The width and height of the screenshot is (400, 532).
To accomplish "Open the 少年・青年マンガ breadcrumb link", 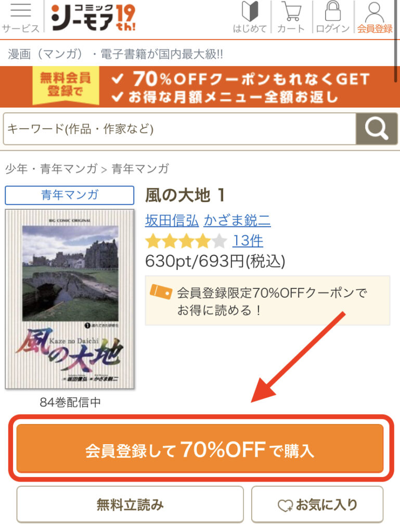I will click(x=51, y=169).
